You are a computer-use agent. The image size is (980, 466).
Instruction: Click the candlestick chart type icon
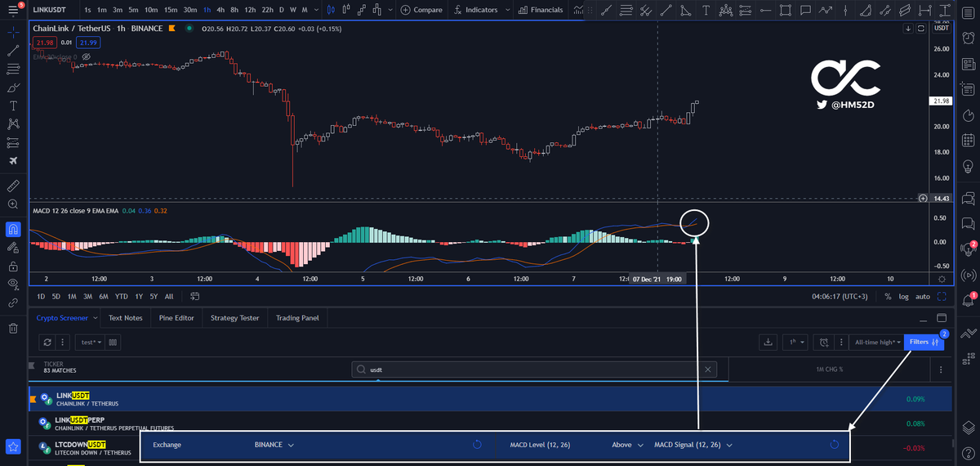coord(330,10)
